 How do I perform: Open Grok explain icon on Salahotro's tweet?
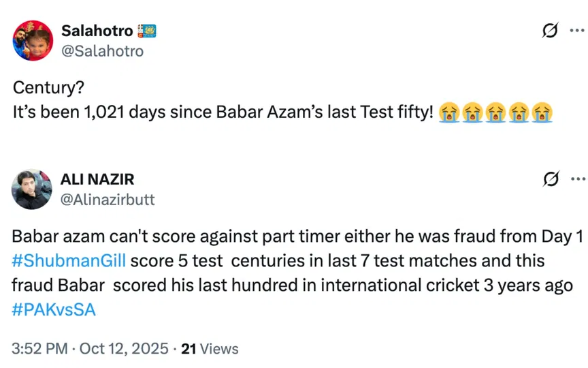[x=550, y=31]
